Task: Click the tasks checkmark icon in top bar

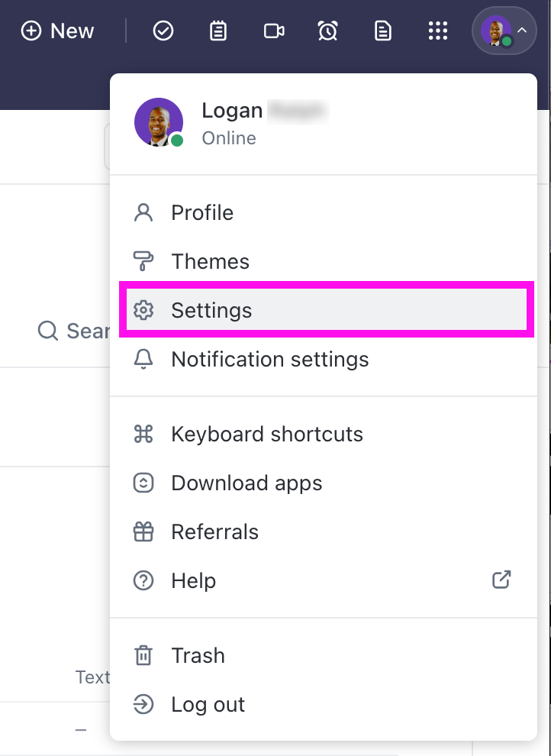Action: click(x=163, y=31)
